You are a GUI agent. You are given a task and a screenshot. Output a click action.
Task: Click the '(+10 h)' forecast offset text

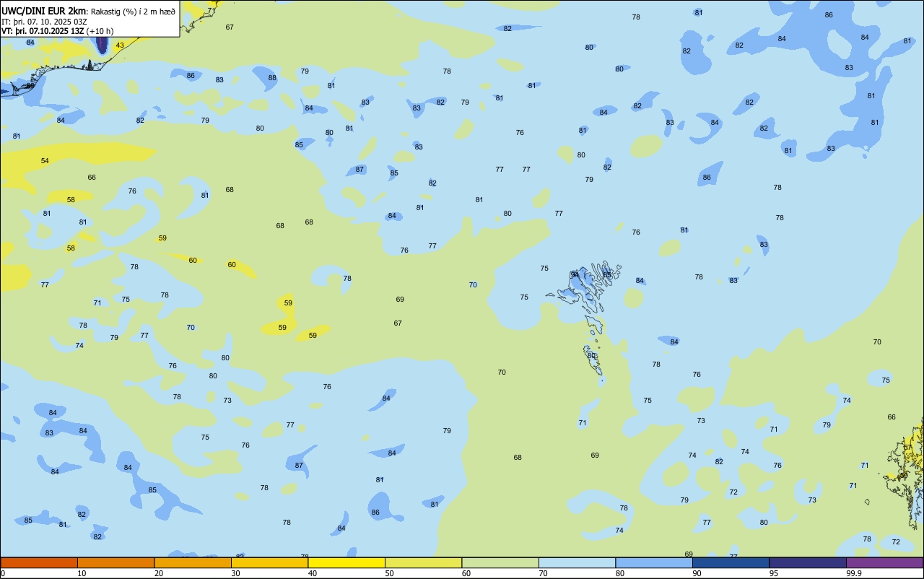pyautogui.click(x=100, y=31)
